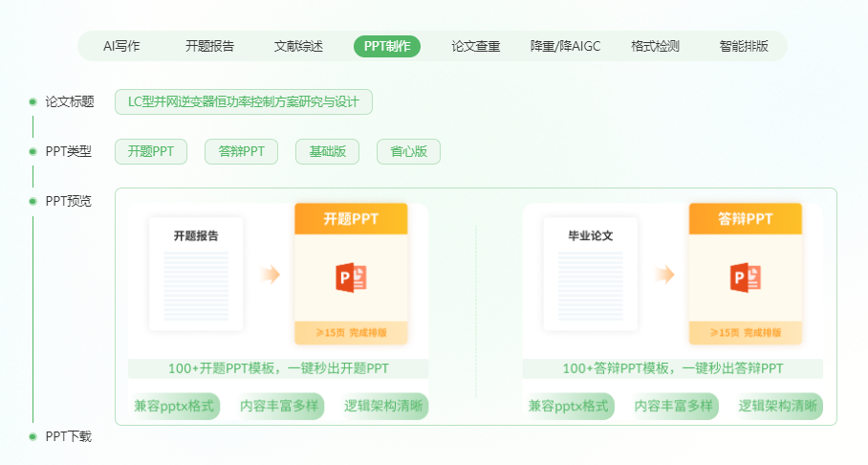Choose the 开题PPT type option
868x465 pixels.
pyautogui.click(x=151, y=152)
